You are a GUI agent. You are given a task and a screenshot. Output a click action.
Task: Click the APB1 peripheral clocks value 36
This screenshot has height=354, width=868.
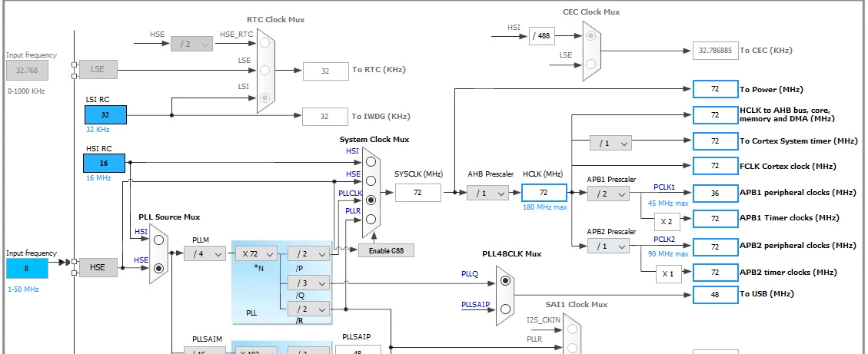point(715,193)
